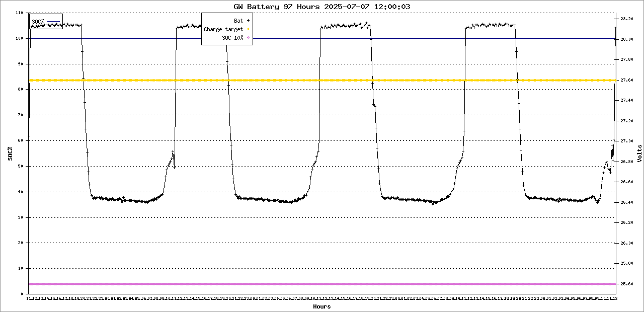Click the vertical "Volts" right axis title

pos(639,153)
